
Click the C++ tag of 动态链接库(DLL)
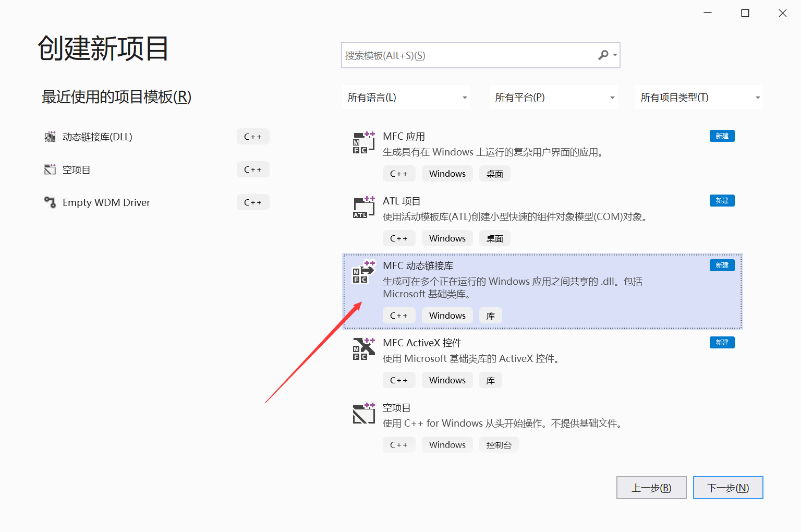(x=253, y=137)
